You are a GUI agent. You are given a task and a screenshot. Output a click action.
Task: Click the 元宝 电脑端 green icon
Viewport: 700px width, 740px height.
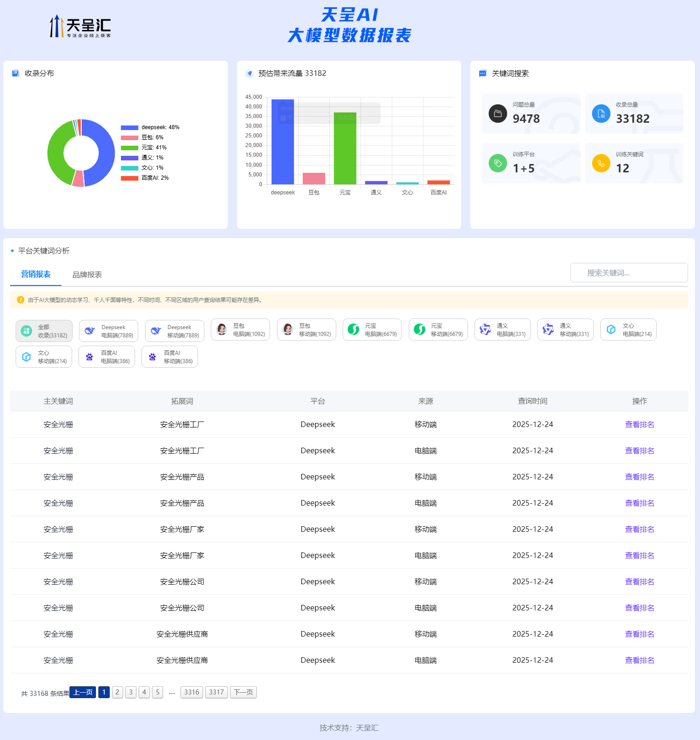(354, 330)
